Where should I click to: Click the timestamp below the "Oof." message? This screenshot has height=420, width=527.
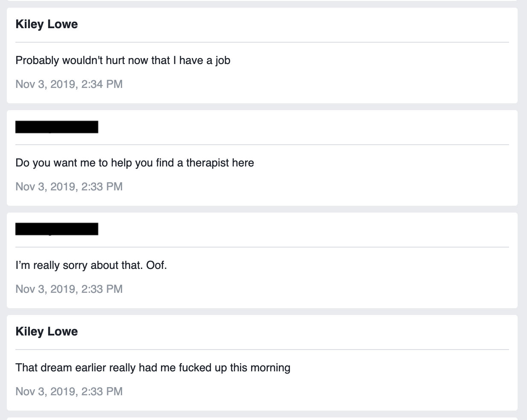point(69,289)
